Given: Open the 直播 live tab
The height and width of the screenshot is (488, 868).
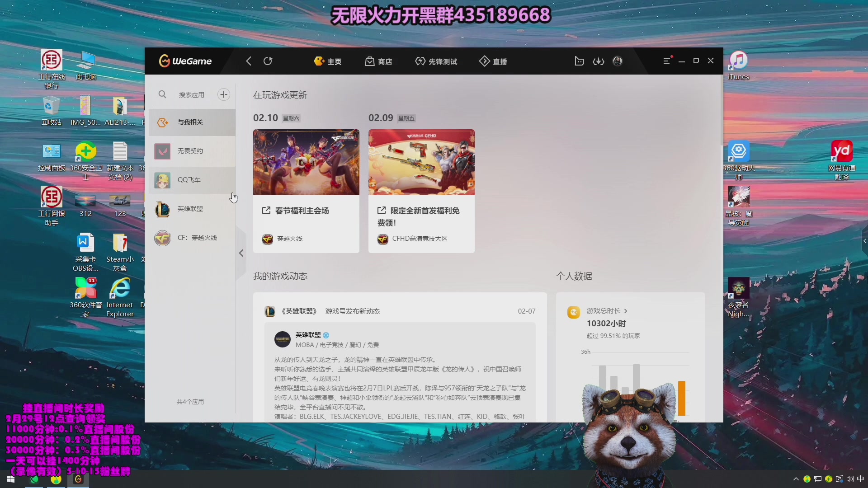Looking at the screenshot, I should click(x=493, y=61).
